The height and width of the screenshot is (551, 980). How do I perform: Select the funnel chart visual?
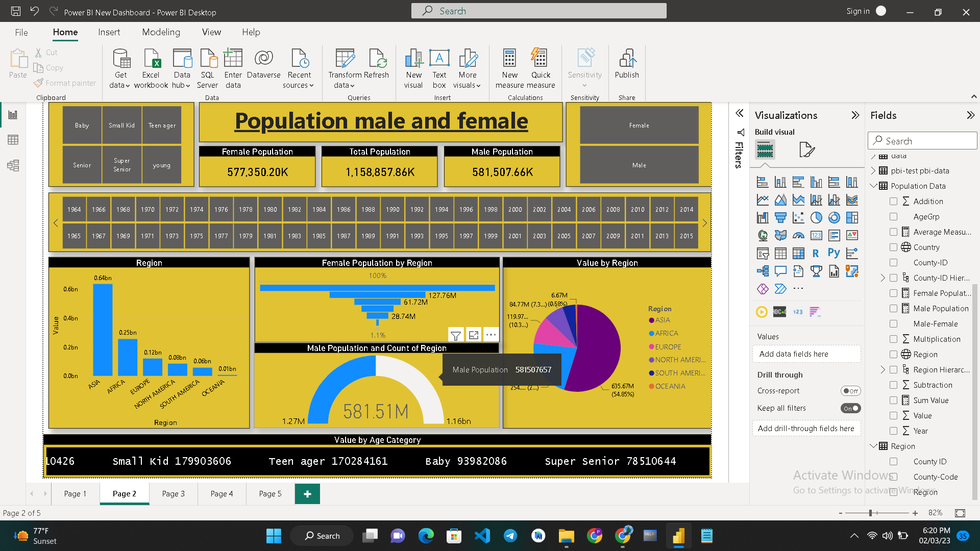(x=780, y=217)
